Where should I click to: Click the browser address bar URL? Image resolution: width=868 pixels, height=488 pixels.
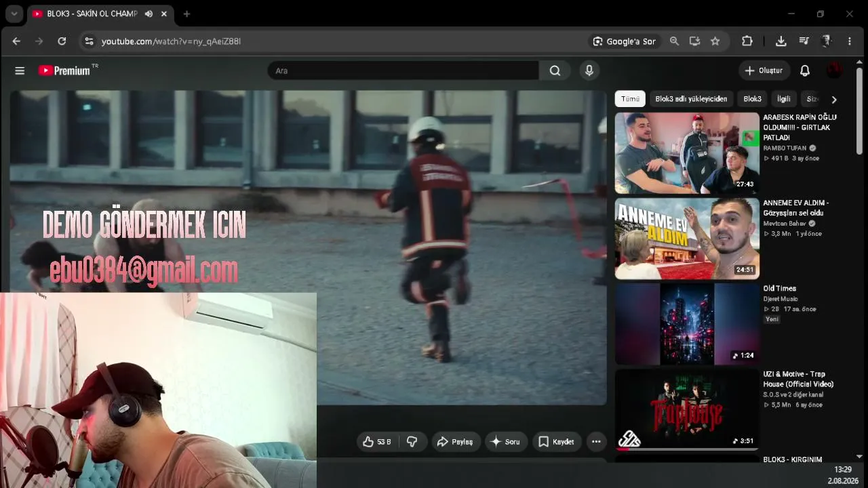click(x=171, y=41)
